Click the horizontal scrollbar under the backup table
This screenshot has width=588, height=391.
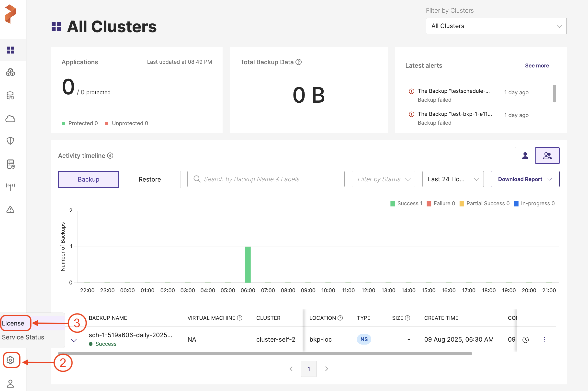pos(265,354)
